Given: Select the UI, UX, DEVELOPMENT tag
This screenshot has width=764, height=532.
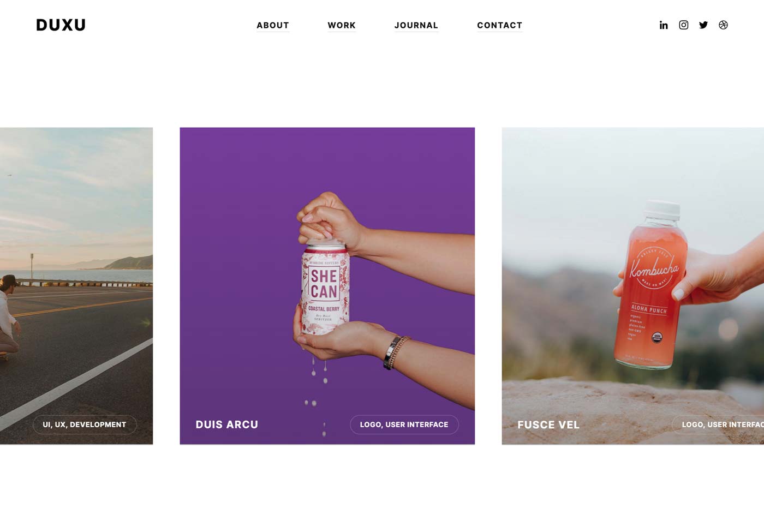Looking at the screenshot, I should coord(85,425).
